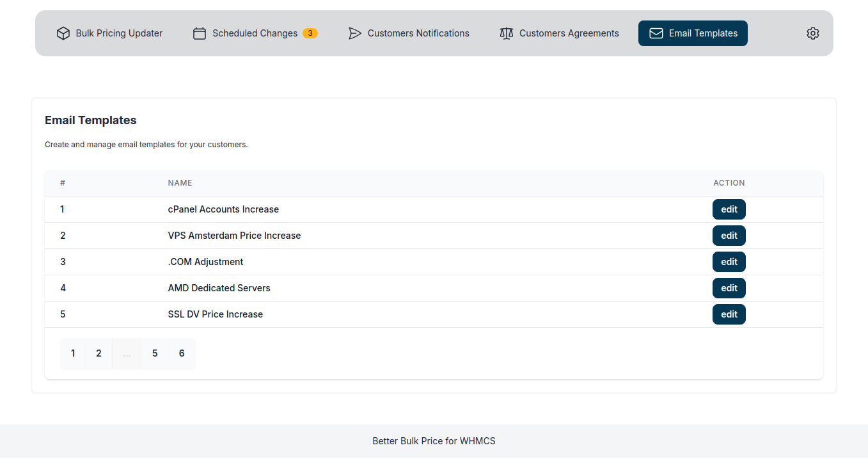Edit the cPanel Accounts Increase template
868x459 pixels.
click(x=729, y=209)
